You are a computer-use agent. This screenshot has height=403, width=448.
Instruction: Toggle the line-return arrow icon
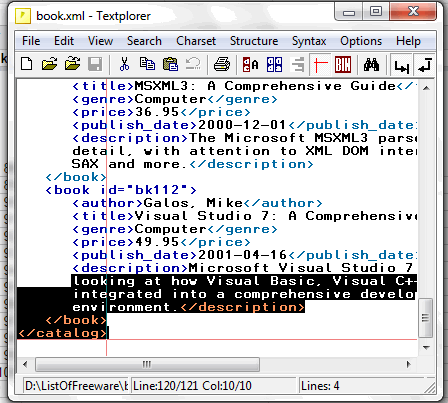[425, 65]
